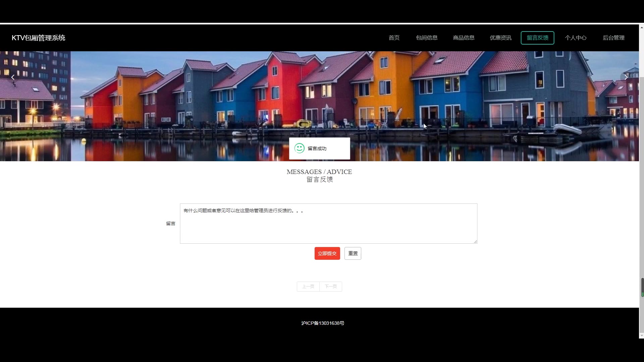Click the 重置 reset button
The width and height of the screenshot is (644, 362).
tap(353, 253)
